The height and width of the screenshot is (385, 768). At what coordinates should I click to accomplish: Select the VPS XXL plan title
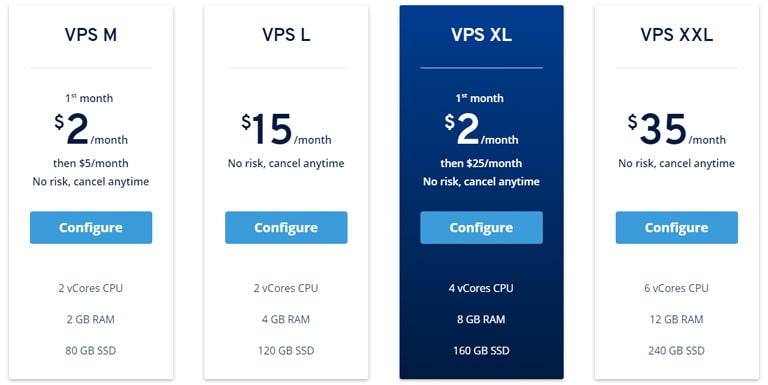[x=676, y=35]
